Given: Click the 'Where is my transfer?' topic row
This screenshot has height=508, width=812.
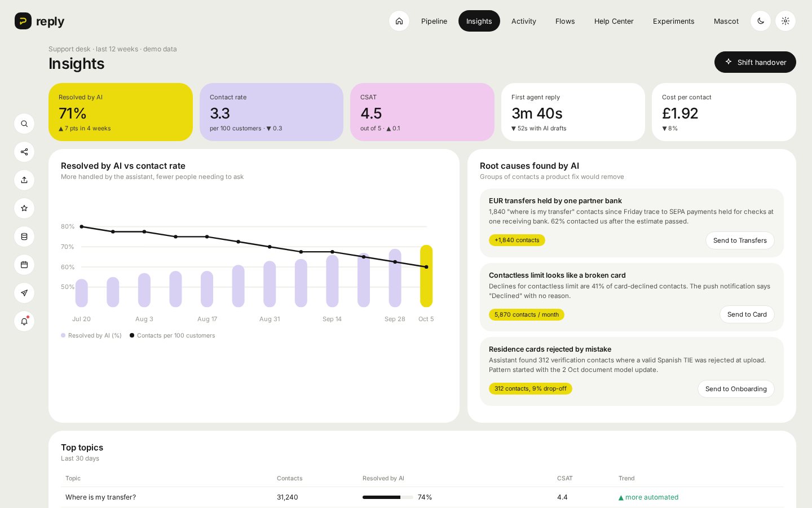Looking at the screenshot, I should (422, 497).
